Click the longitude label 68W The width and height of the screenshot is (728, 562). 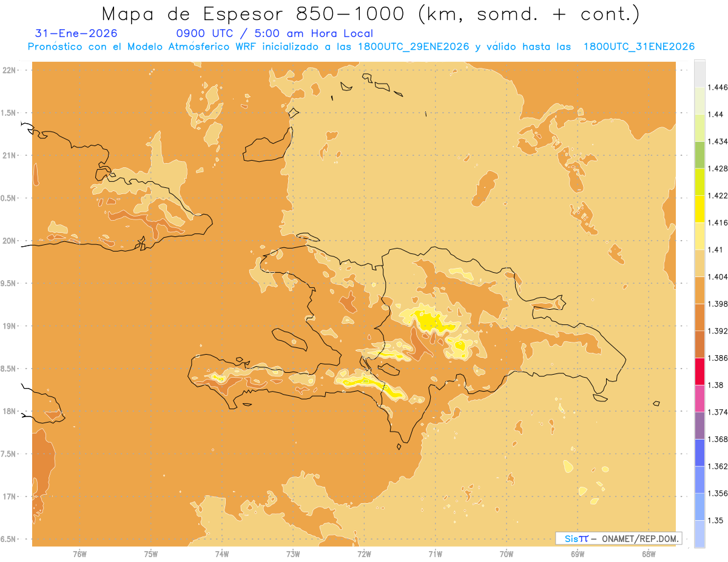649,554
